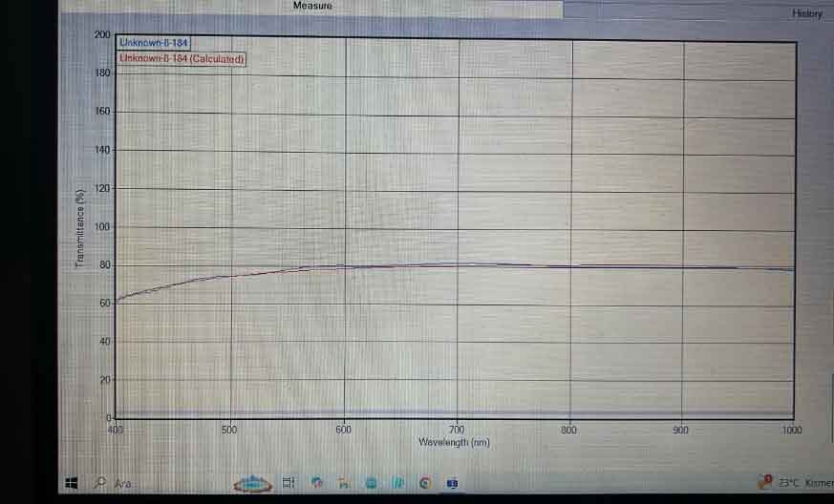Click the Transmittance (%) axis label
The image size is (834, 504).
coord(81,226)
